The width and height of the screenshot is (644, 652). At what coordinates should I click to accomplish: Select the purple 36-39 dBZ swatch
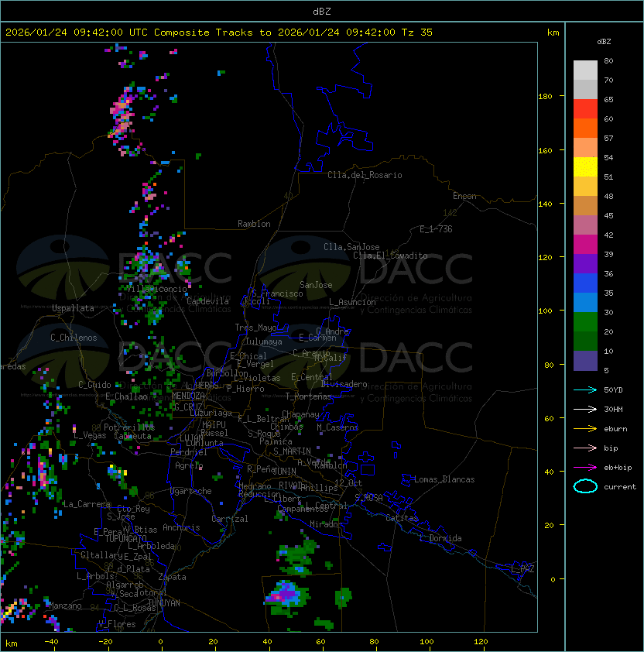click(x=585, y=263)
